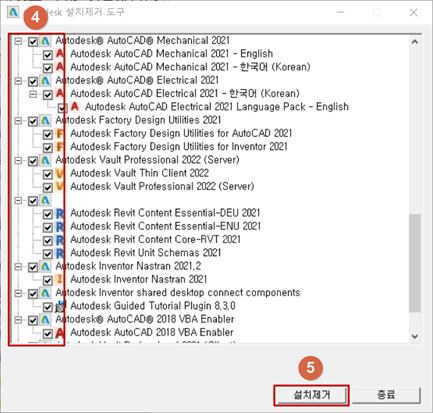Viewport: 433px width, 413px height.
Task: Click the I icon of Inventor Nastran 2021
Action: pyautogui.click(x=60, y=279)
